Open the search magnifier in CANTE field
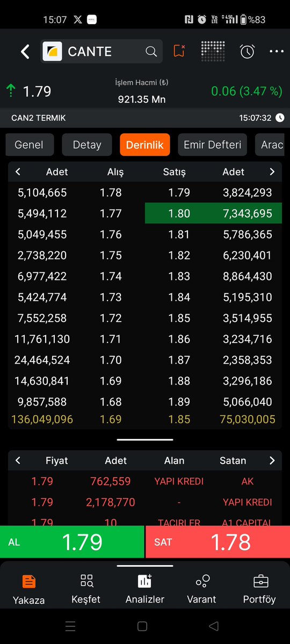Viewport: 290px width, 644px height. 151,52
